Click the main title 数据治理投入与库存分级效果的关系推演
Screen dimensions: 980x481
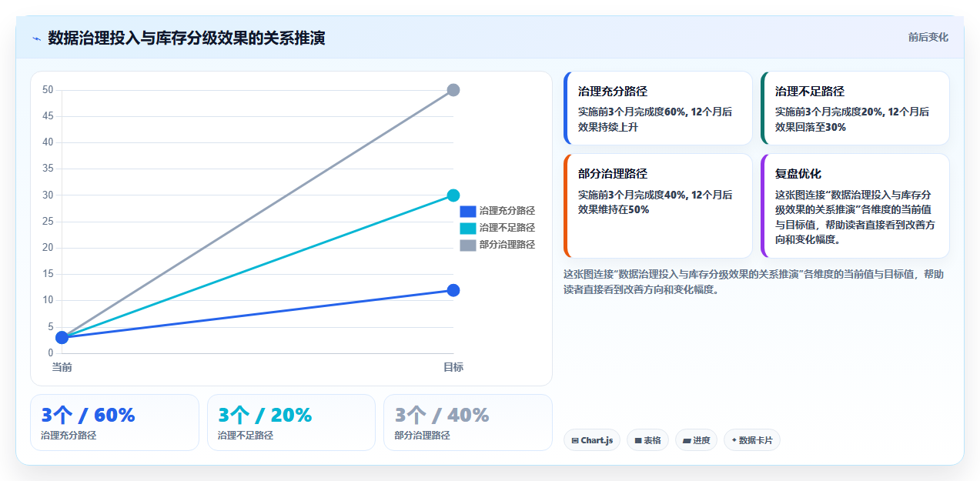[186, 38]
